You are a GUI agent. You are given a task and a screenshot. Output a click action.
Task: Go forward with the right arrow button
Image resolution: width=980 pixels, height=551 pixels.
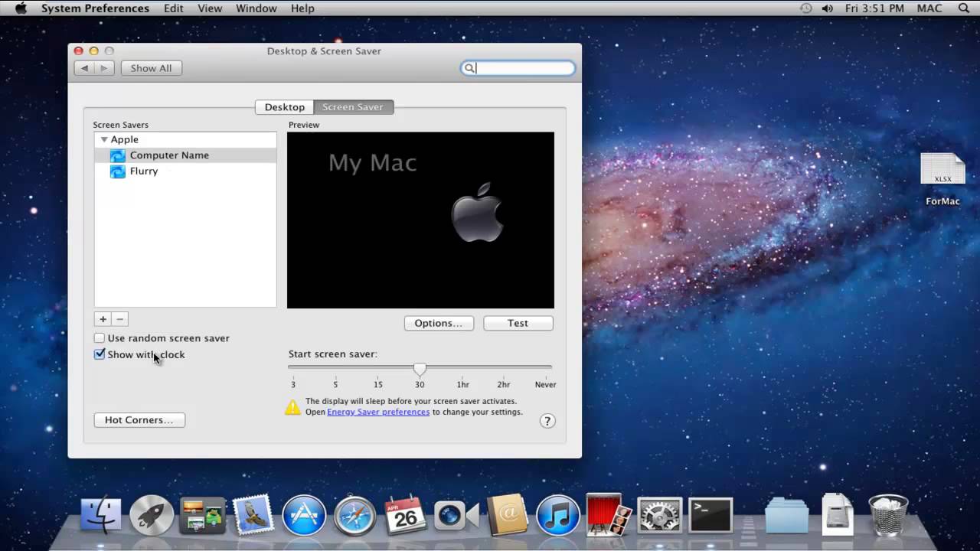click(105, 68)
